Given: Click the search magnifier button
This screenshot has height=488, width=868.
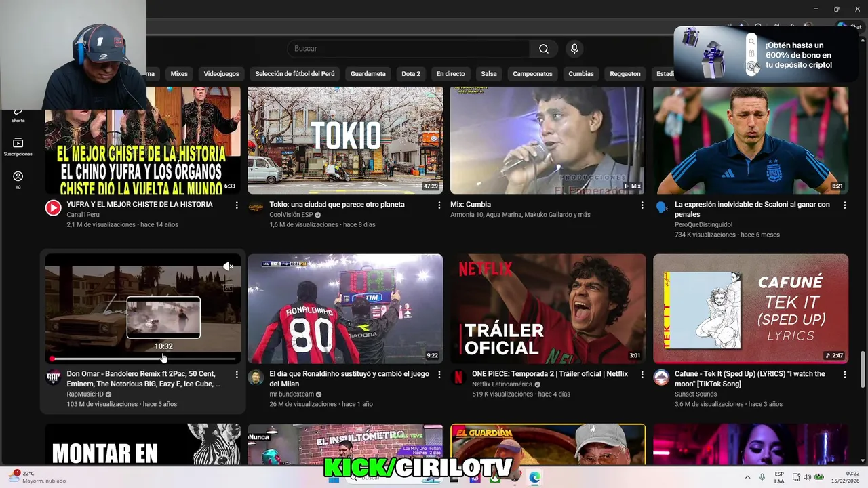Looking at the screenshot, I should point(543,49).
